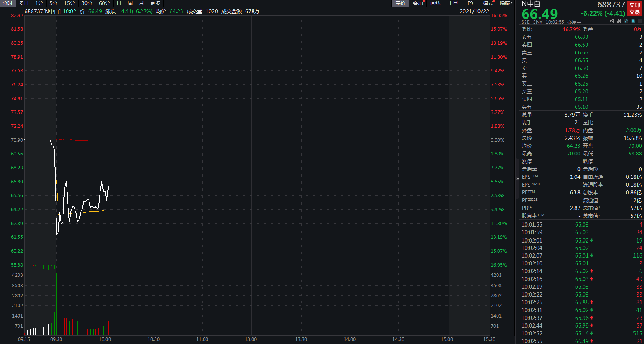644x344 pixels.
Task: Click the 总量 volume value 3.79万
Action: (572, 115)
